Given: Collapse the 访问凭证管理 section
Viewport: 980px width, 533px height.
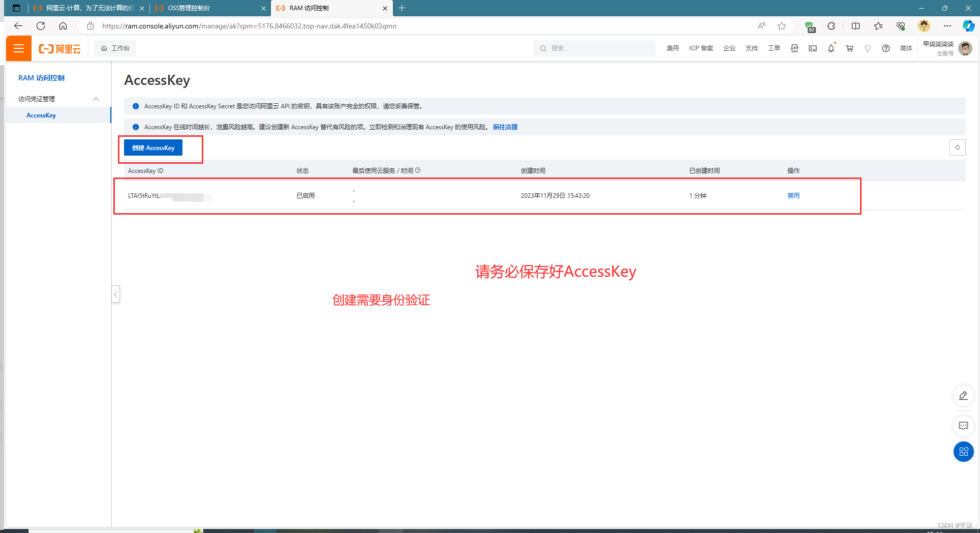Looking at the screenshot, I should (x=96, y=99).
